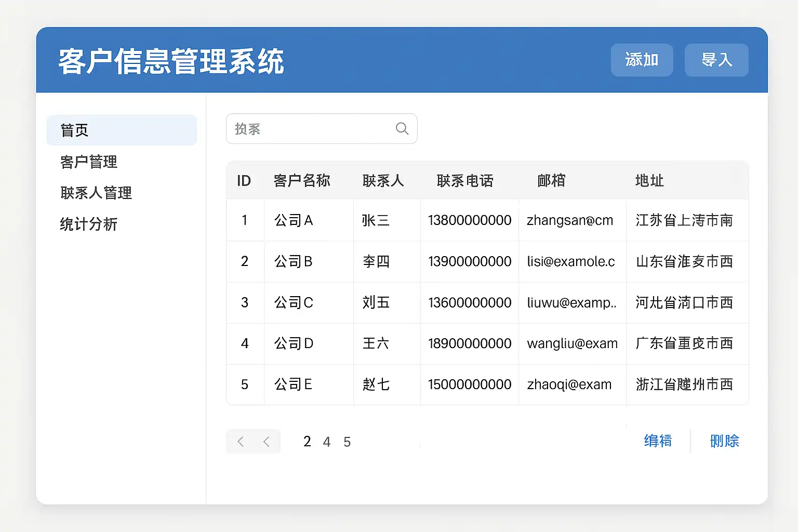Click the email lisi@examole.c cell
The width and height of the screenshot is (798, 532).
pyautogui.click(x=571, y=261)
